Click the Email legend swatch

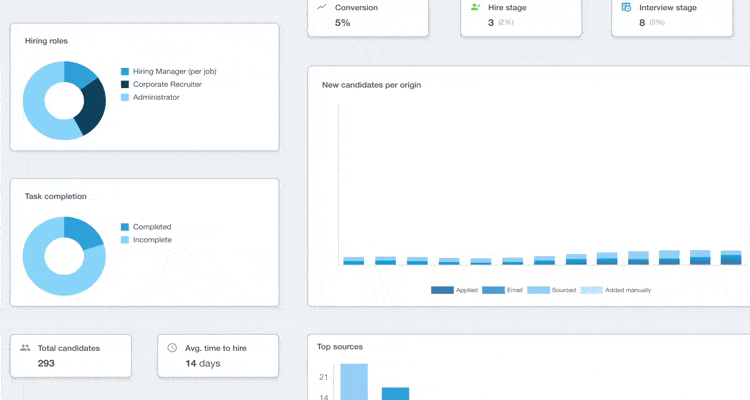[493, 290]
